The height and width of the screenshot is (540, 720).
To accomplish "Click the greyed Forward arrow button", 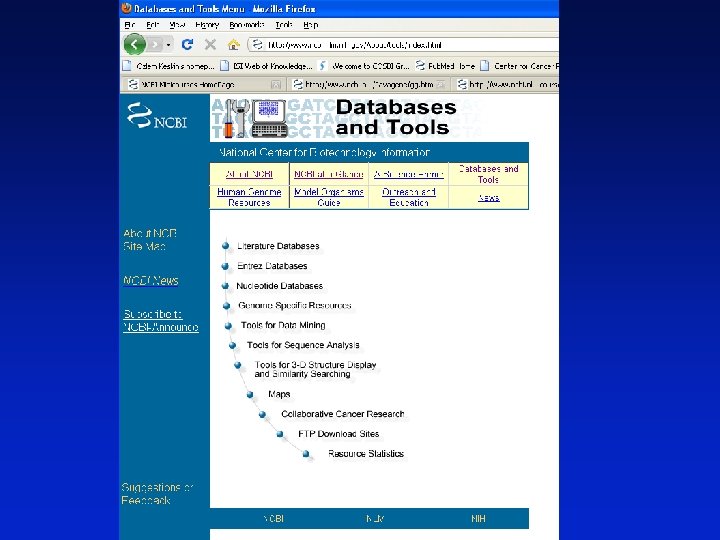I will point(155,45).
